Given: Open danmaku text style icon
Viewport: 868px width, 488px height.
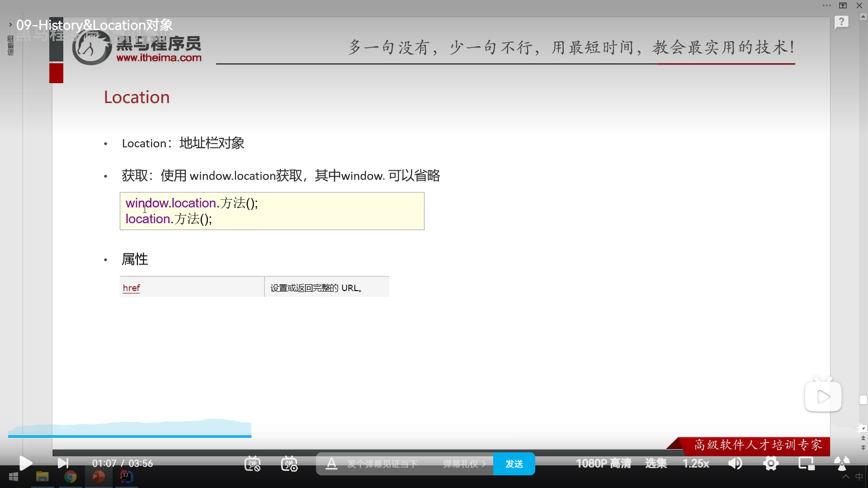Looking at the screenshot, I should click(331, 464).
